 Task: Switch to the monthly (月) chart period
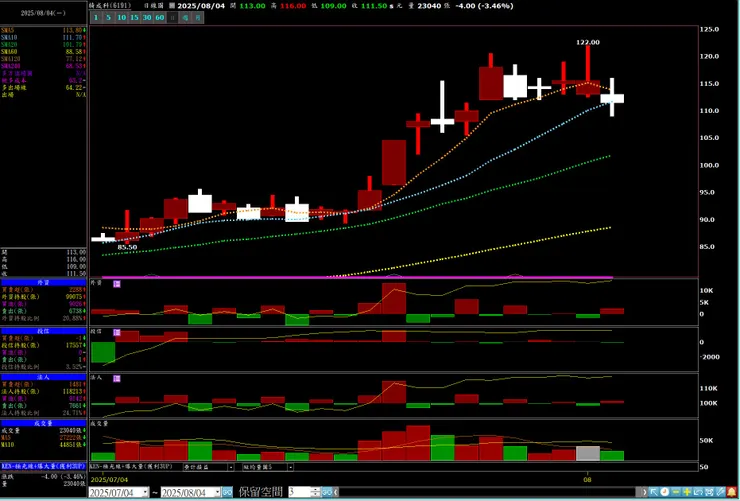[198, 17]
